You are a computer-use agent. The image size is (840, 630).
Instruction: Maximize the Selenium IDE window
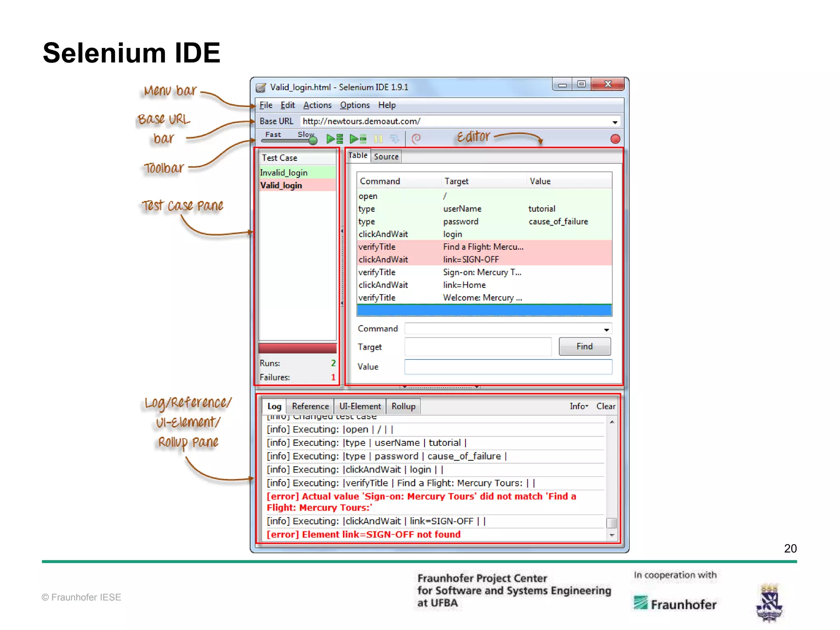tap(581, 84)
